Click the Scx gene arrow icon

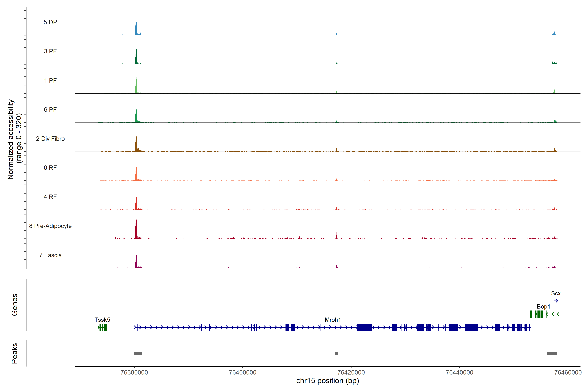(x=556, y=301)
